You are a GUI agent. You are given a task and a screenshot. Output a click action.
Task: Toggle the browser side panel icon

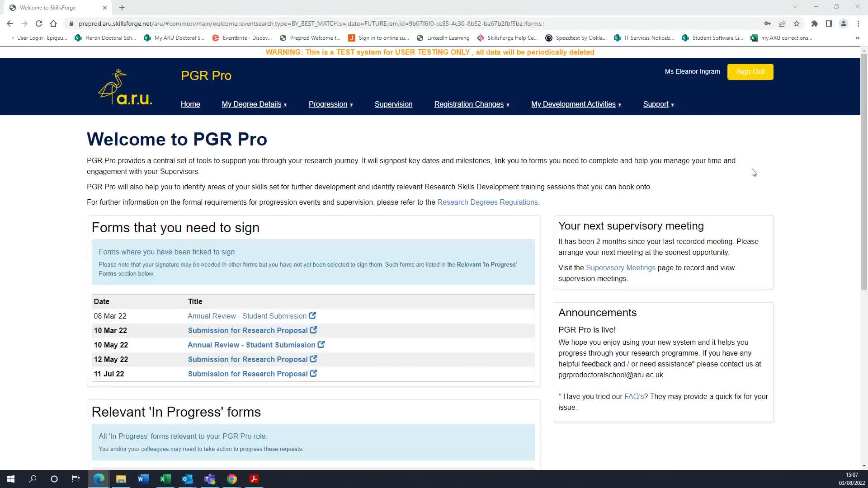click(x=829, y=23)
